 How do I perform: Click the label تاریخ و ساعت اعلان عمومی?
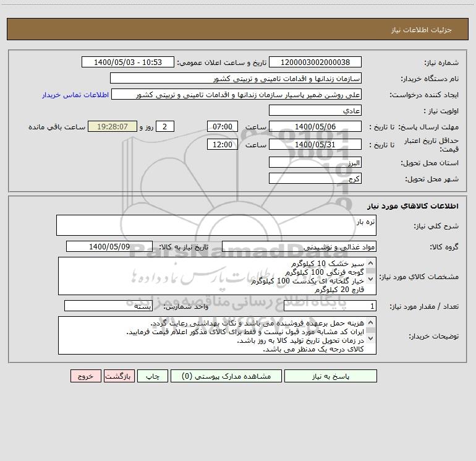coord(221,62)
